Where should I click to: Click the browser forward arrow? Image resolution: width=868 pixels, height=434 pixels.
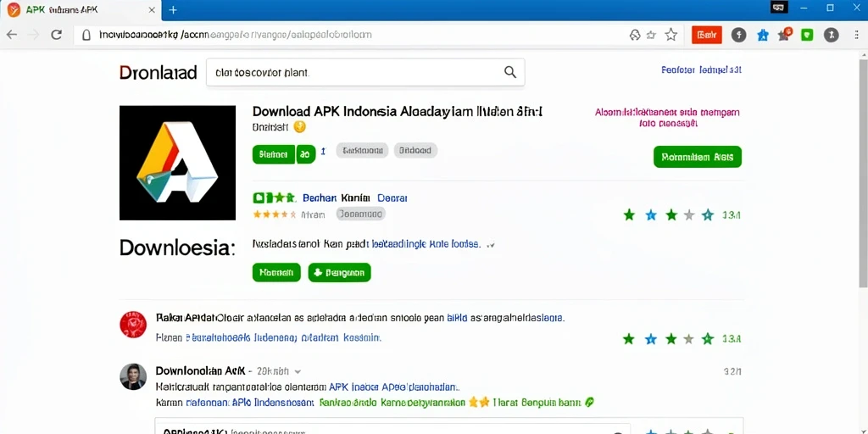[34, 35]
